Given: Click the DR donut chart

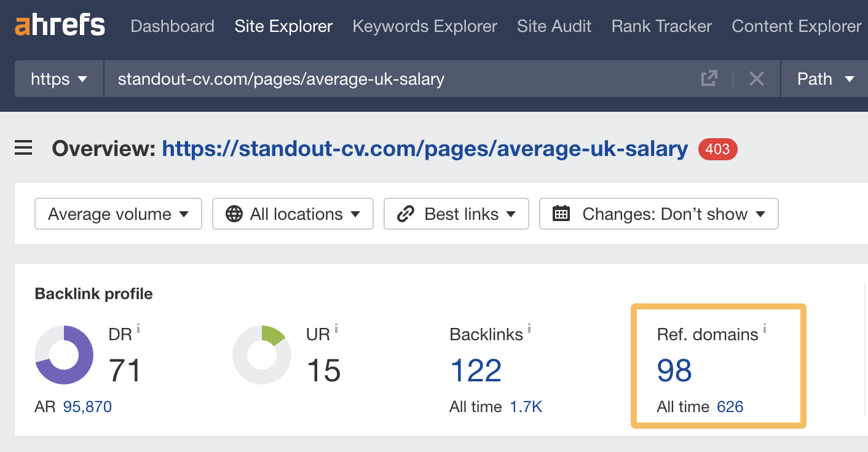Looking at the screenshot, I should click(64, 354).
